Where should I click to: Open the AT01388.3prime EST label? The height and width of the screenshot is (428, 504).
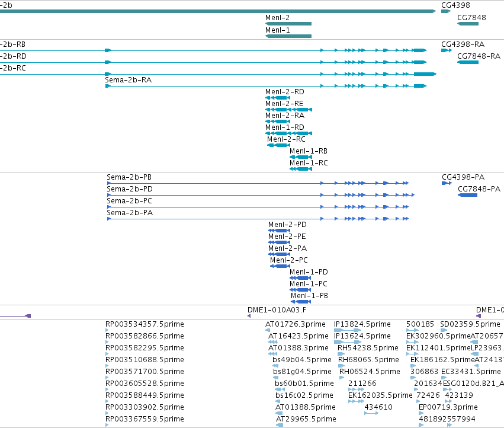coord(298,348)
